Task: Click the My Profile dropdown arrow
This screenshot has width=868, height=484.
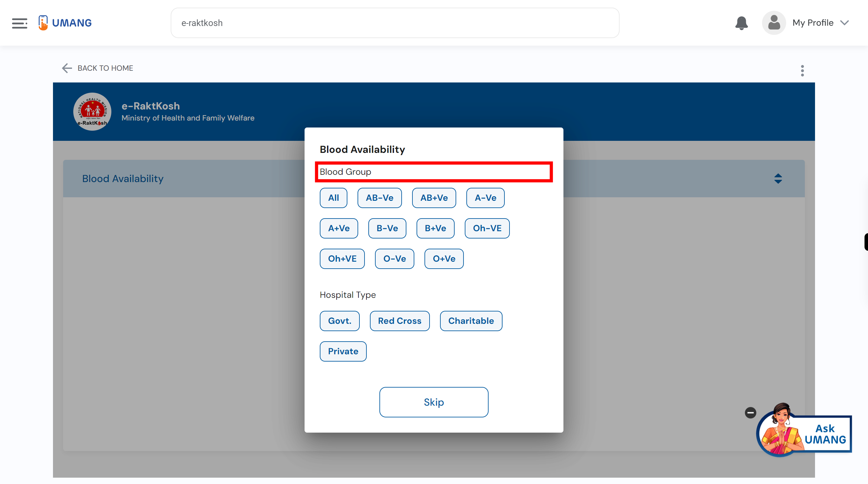Action: 846,23
